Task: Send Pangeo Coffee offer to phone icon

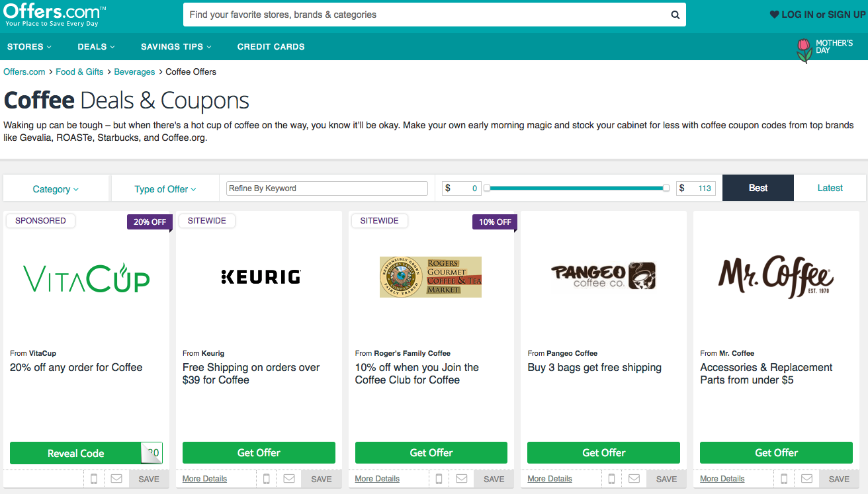Action: pos(611,479)
